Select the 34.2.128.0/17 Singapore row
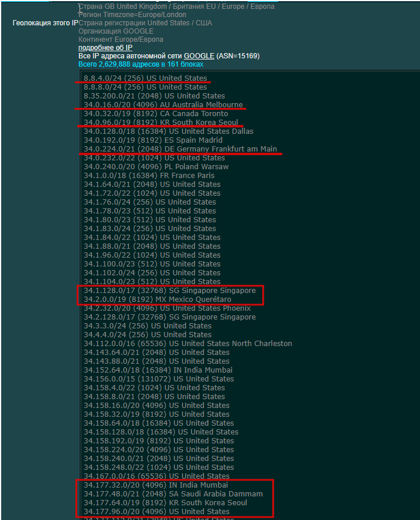420x520 pixels. click(170, 317)
